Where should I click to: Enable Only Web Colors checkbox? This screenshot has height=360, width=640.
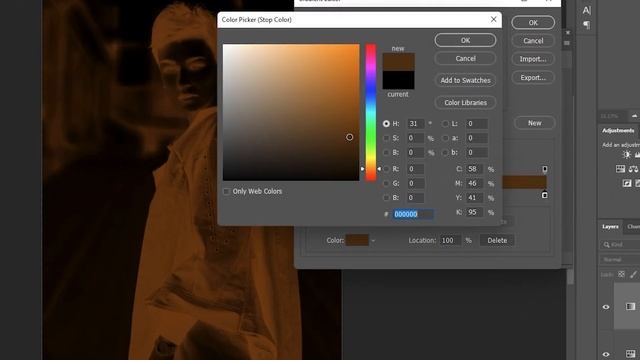click(x=227, y=191)
